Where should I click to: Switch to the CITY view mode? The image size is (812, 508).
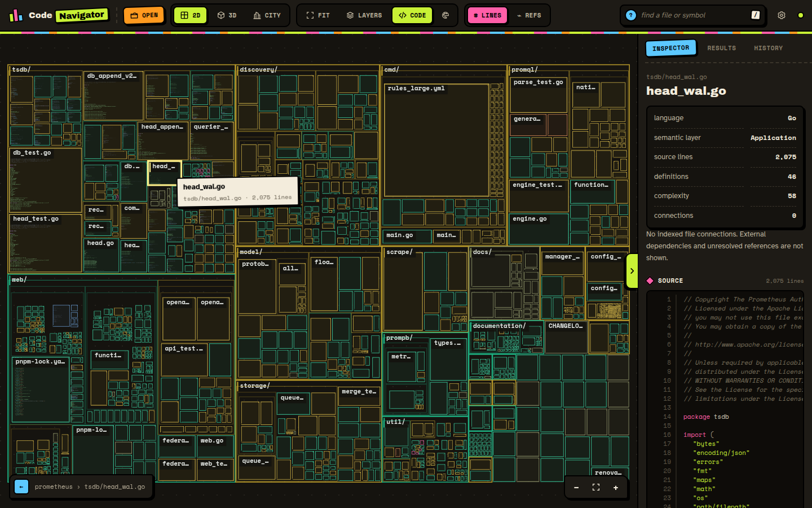[x=267, y=15]
